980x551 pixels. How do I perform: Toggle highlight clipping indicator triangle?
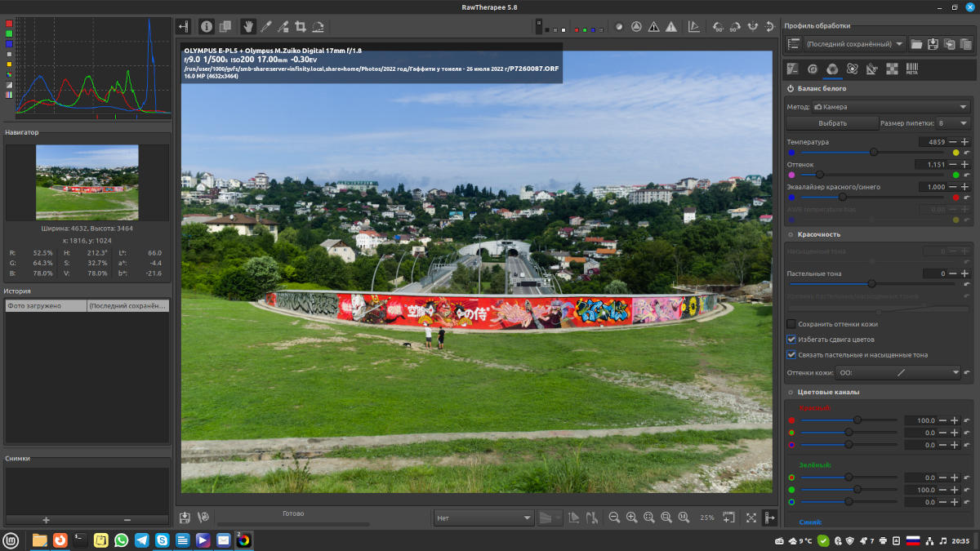671,26
